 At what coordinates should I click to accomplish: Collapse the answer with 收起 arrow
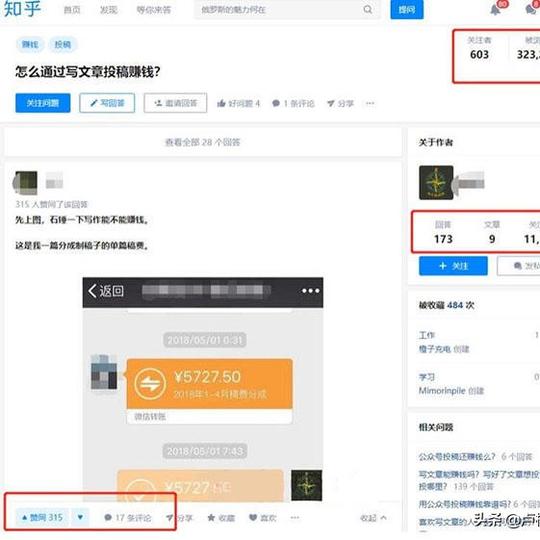point(373,518)
